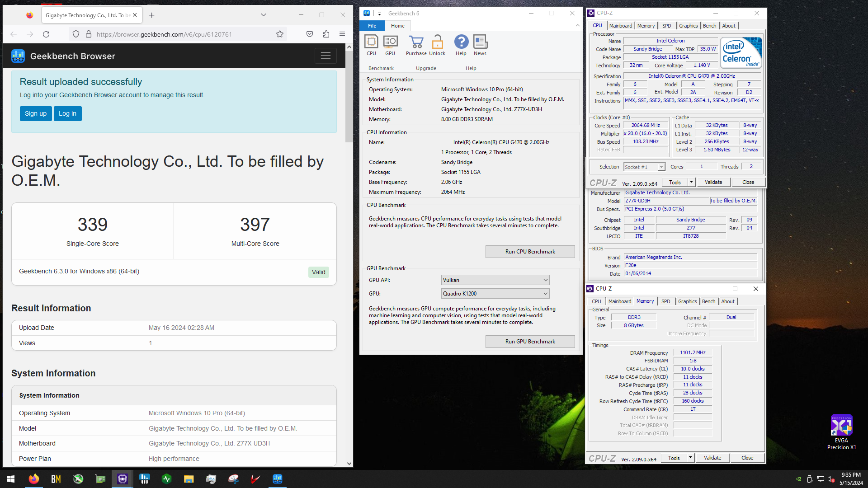Image resolution: width=868 pixels, height=488 pixels.
Task: Expand Tools arrow in top CPU-Z window
Action: [691, 182]
